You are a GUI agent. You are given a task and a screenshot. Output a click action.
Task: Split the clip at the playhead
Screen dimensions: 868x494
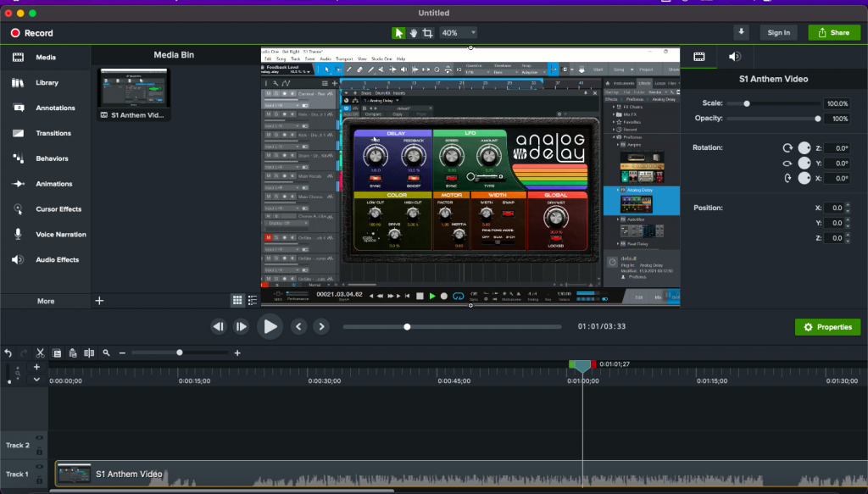[x=88, y=353]
